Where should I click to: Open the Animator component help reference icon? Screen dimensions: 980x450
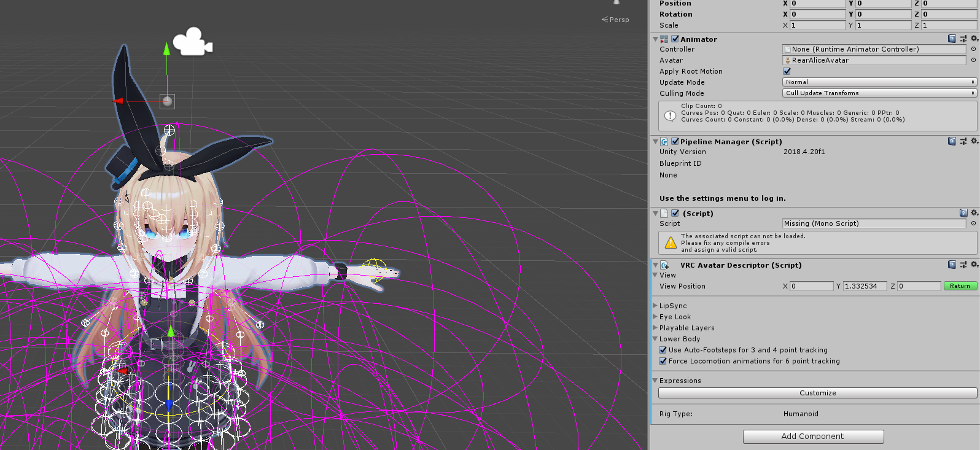pos(952,39)
